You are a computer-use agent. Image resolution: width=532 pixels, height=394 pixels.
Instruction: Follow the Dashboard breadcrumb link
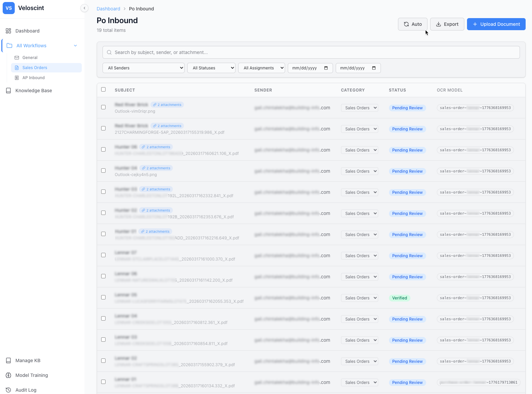[x=108, y=9]
